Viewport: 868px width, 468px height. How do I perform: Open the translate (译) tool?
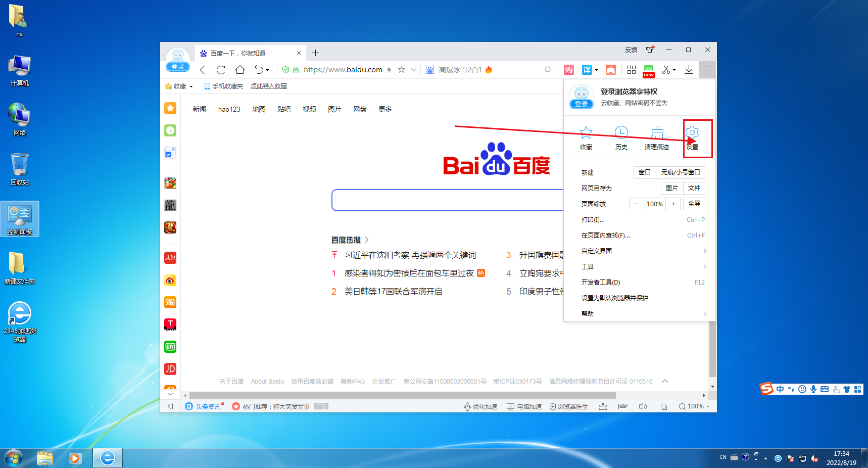tap(586, 70)
